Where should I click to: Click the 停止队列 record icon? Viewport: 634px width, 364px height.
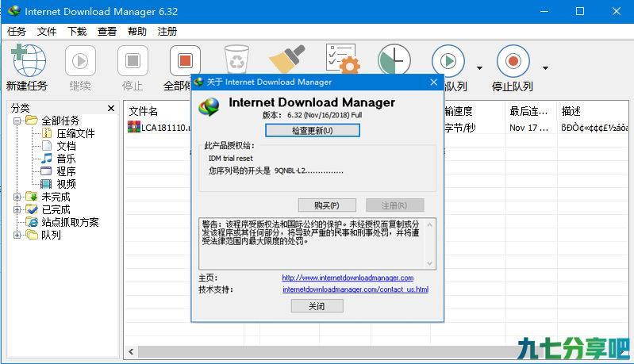coord(513,61)
